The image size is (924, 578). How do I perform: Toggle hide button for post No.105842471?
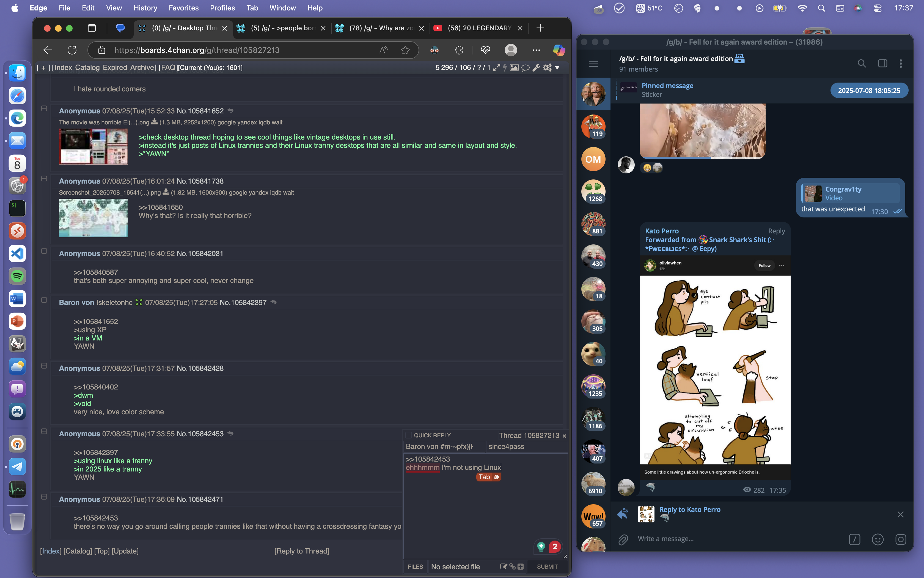(x=44, y=497)
